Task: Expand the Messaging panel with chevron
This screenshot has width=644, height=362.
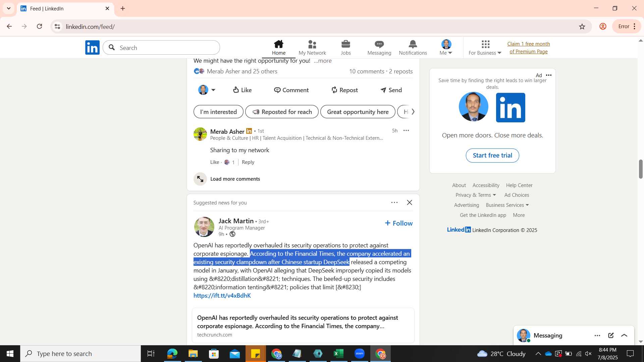Action: point(624,336)
